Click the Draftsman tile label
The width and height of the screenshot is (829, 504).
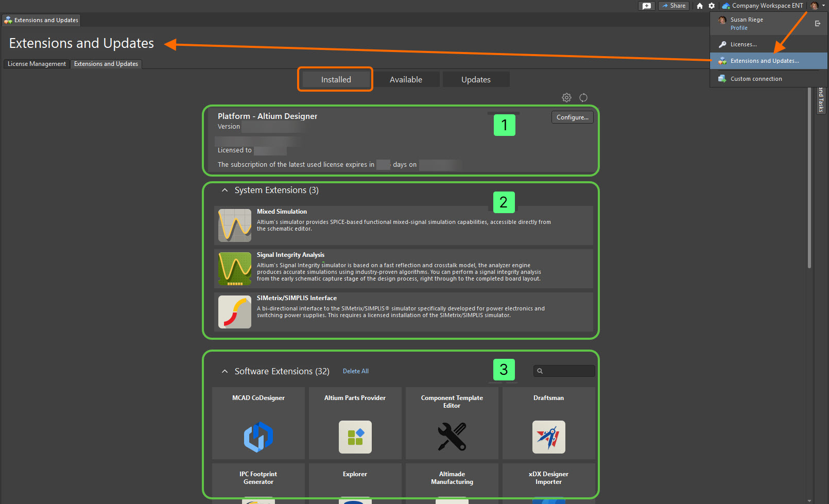tap(549, 398)
